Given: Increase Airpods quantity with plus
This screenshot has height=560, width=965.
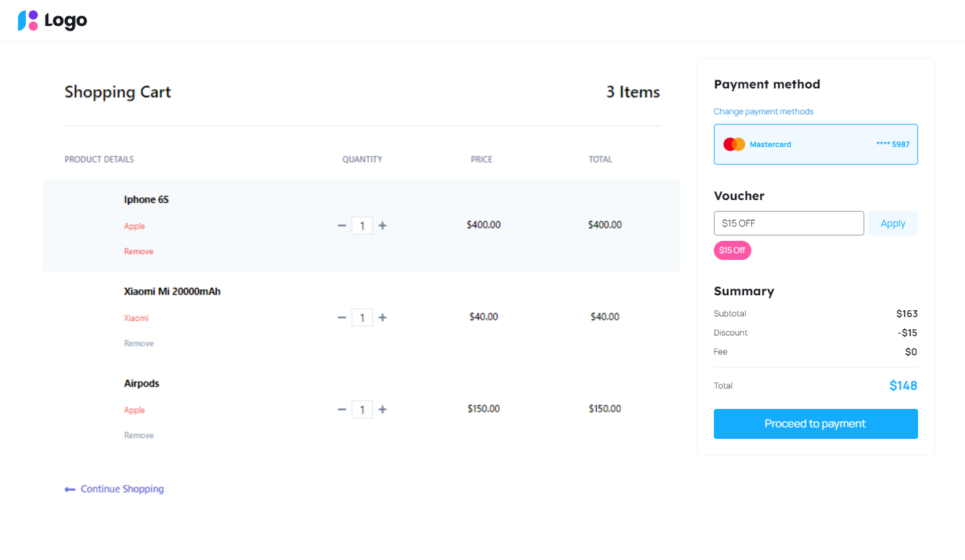Looking at the screenshot, I should [x=382, y=409].
